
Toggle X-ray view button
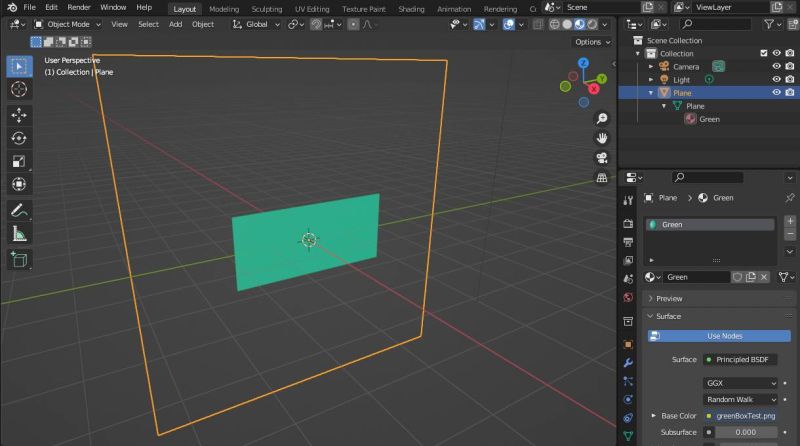pyautogui.click(x=538, y=24)
